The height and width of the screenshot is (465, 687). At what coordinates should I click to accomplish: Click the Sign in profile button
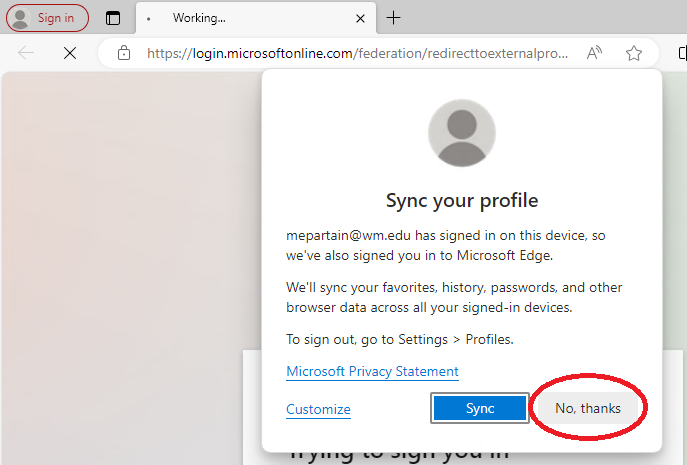pos(47,18)
